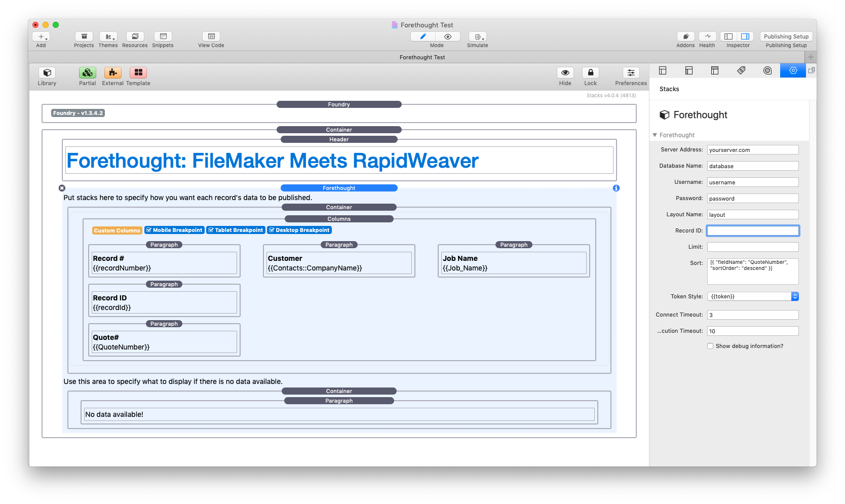This screenshot has height=504, width=845.
Task: Open the Resources browser icon
Action: pos(135,36)
